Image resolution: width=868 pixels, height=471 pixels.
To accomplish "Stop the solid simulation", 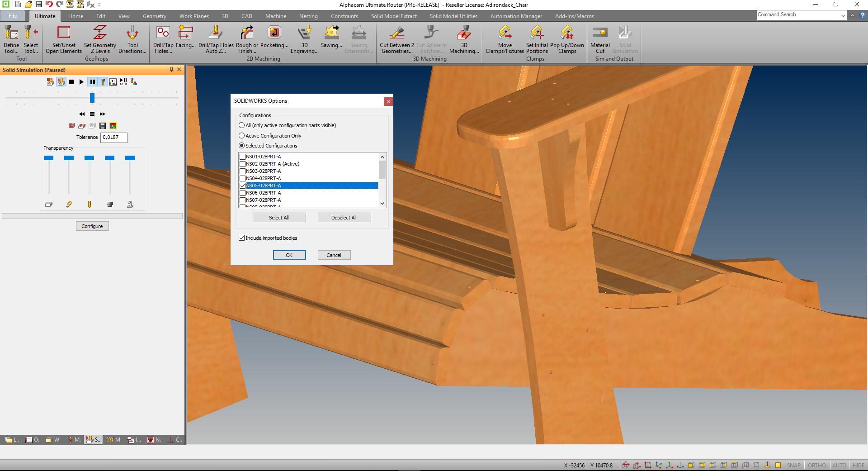I will click(71, 82).
